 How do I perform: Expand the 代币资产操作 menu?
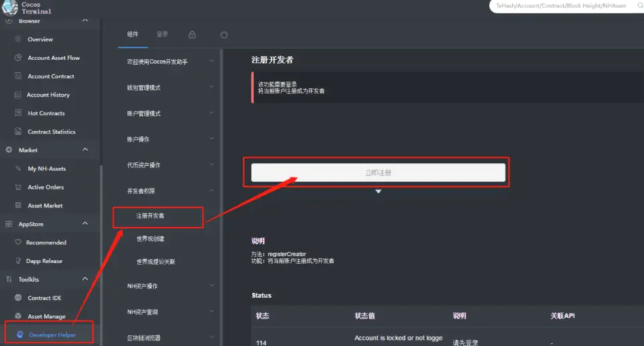[211, 164]
